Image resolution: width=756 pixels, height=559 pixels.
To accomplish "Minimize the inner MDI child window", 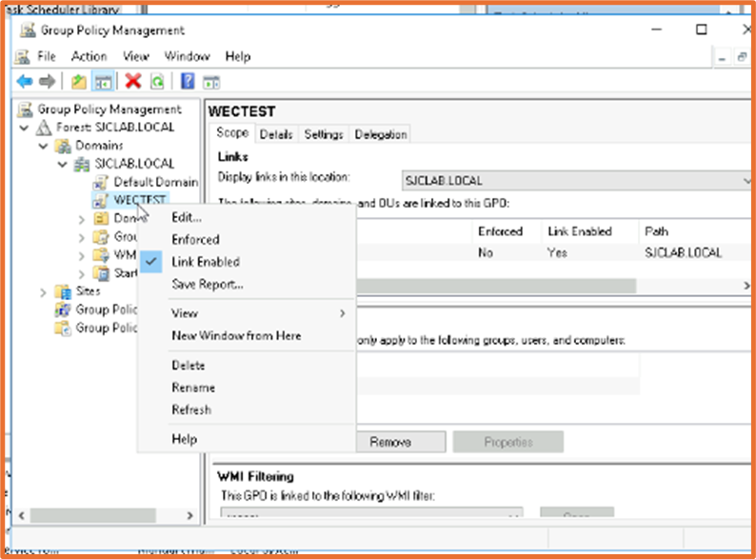I will click(722, 57).
